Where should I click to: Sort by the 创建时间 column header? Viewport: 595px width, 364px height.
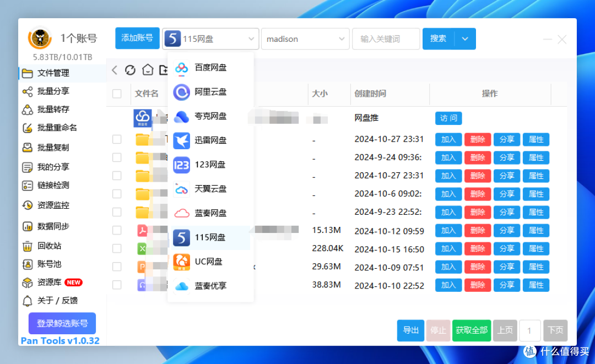click(370, 94)
